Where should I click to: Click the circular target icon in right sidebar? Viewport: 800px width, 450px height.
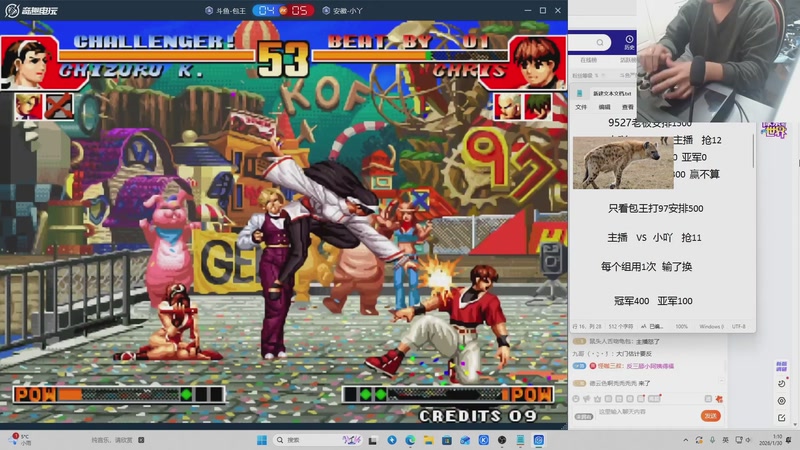coord(781,401)
